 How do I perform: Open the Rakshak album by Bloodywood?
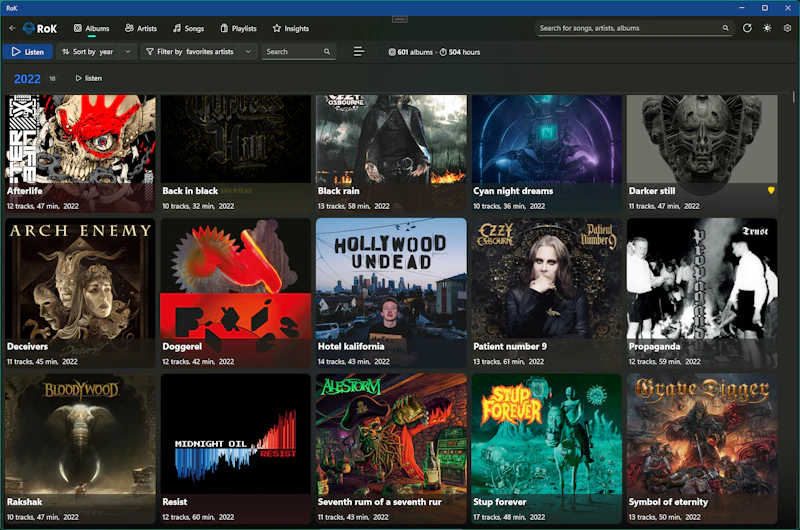pyautogui.click(x=80, y=448)
